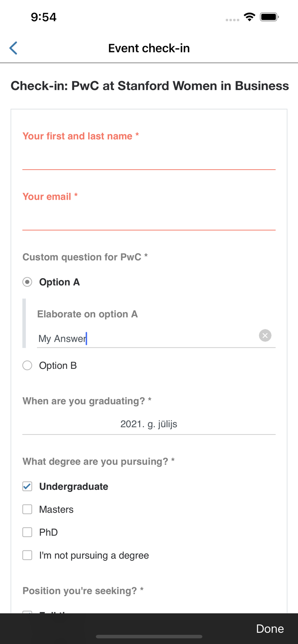Image resolution: width=298 pixels, height=644 pixels.
Task: Tap the 2021. g. jūlijs date selector
Action: [x=149, y=424]
